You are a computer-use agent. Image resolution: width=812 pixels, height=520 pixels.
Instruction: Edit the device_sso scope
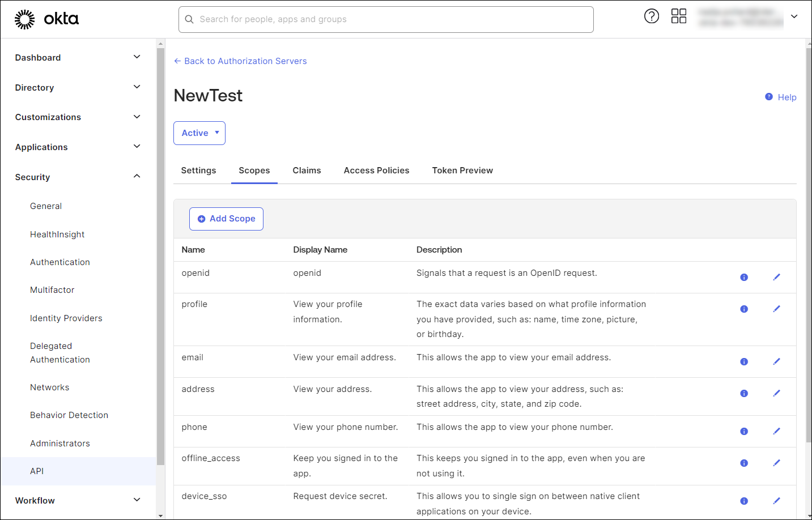[x=777, y=501]
